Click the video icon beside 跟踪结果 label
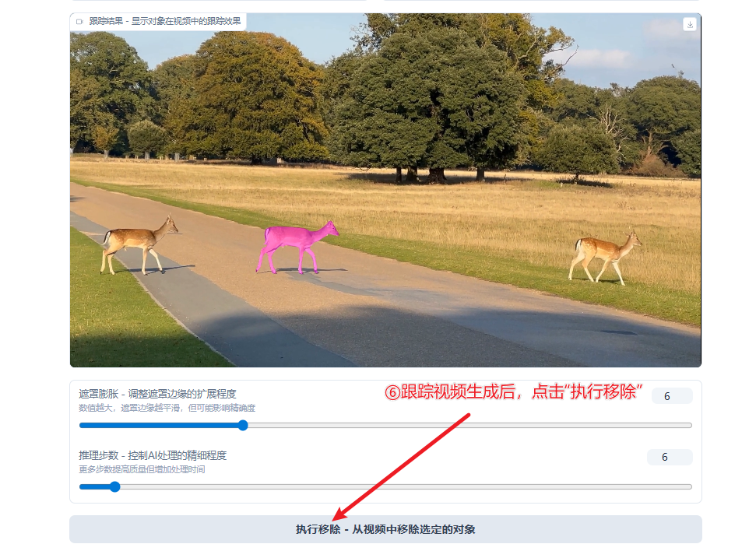 (79, 22)
